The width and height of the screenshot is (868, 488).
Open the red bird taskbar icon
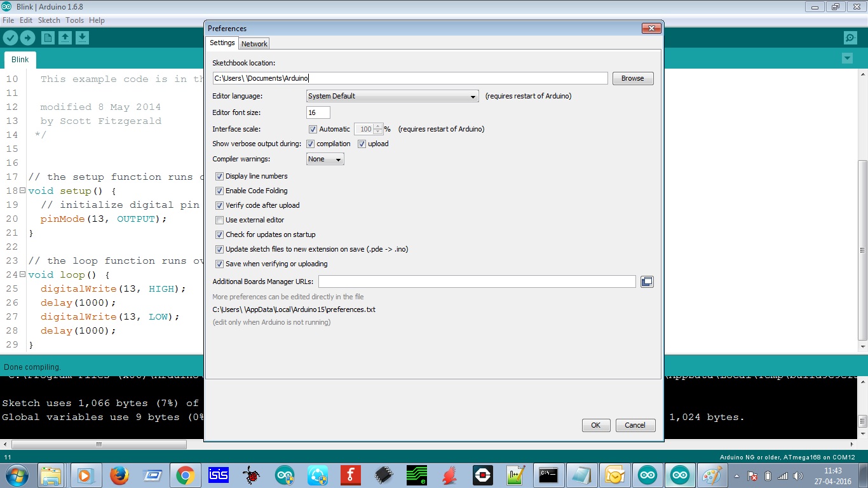450,475
